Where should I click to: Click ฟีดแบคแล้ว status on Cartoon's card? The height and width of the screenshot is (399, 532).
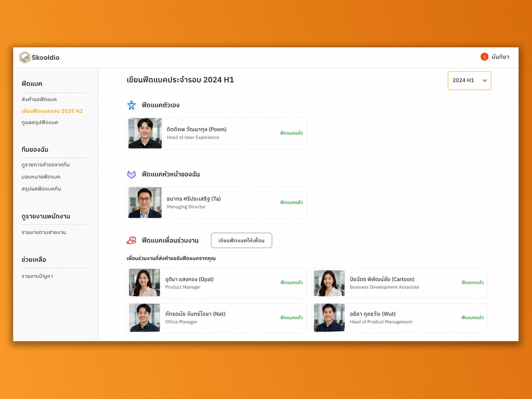(473, 282)
